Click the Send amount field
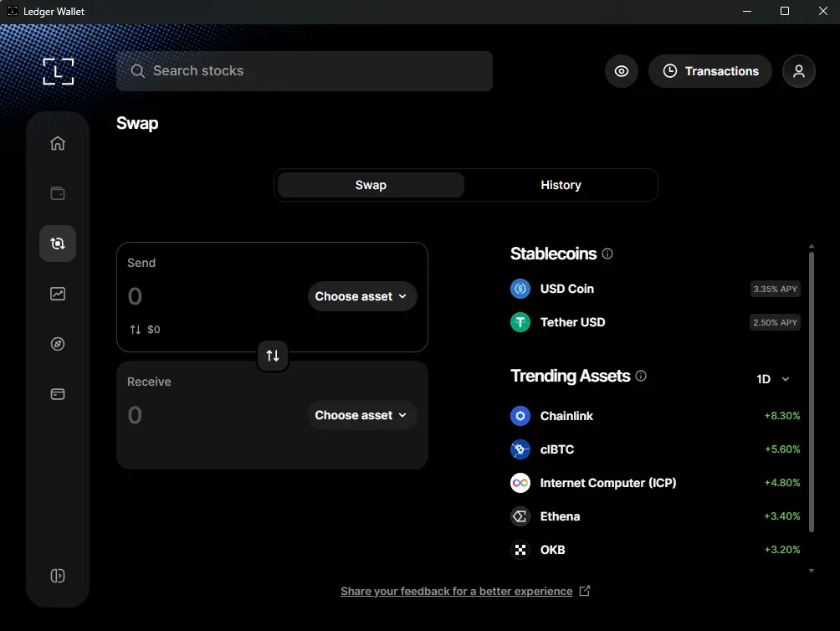This screenshot has height=631, width=840. 135,296
